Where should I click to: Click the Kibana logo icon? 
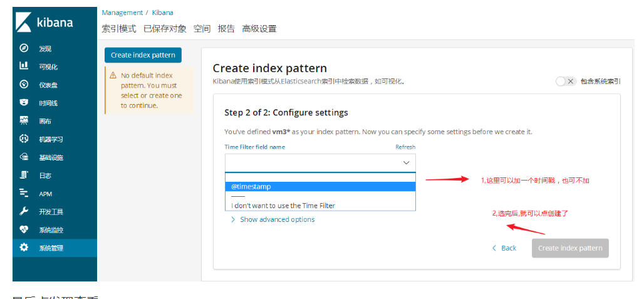pos(23,22)
